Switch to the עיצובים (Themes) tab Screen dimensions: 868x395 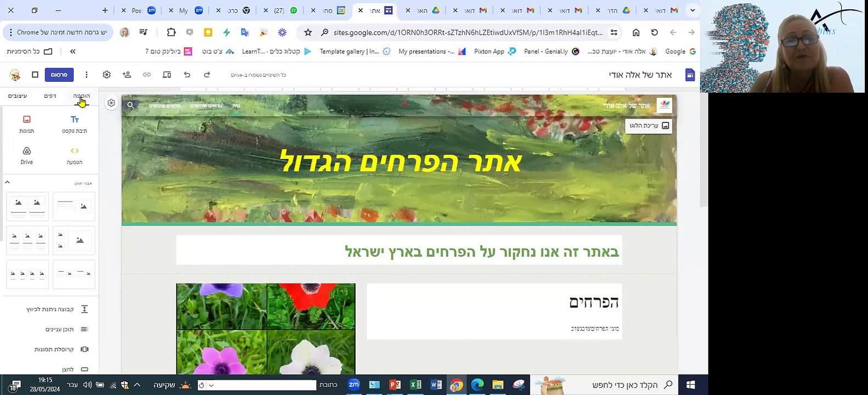coord(18,96)
